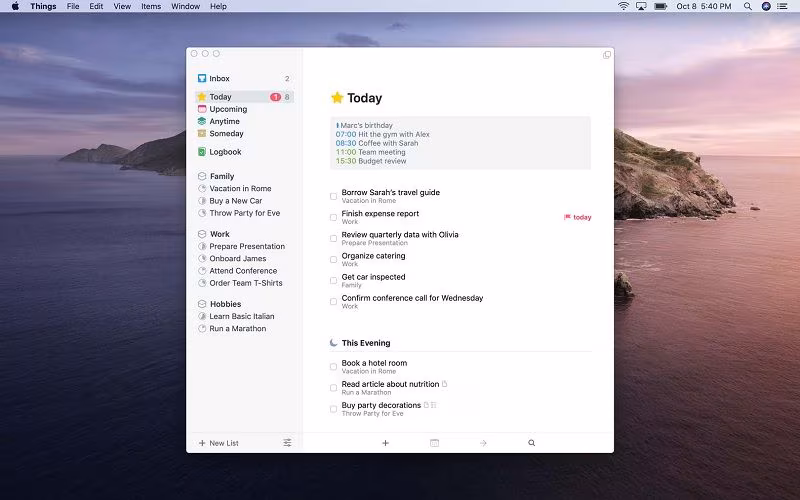Add a new to-do with plus icon
The image size is (800, 500).
pyautogui.click(x=386, y=443)
